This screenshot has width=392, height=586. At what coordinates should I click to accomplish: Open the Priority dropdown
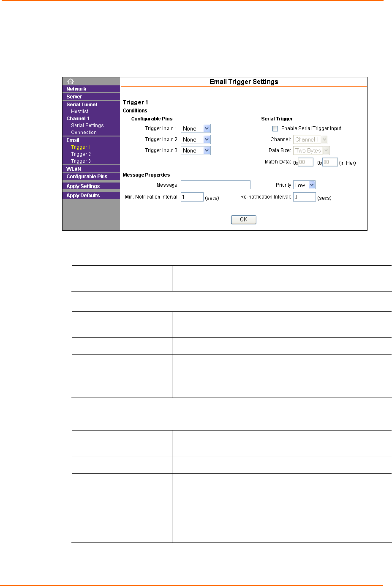pos(304,185)
